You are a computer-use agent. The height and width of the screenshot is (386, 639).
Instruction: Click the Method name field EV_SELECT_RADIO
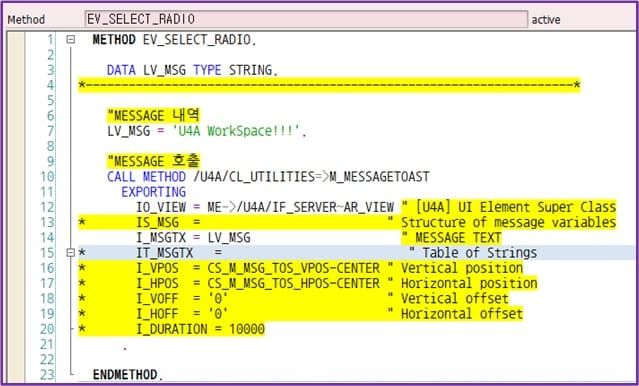(x=306, y=19)
